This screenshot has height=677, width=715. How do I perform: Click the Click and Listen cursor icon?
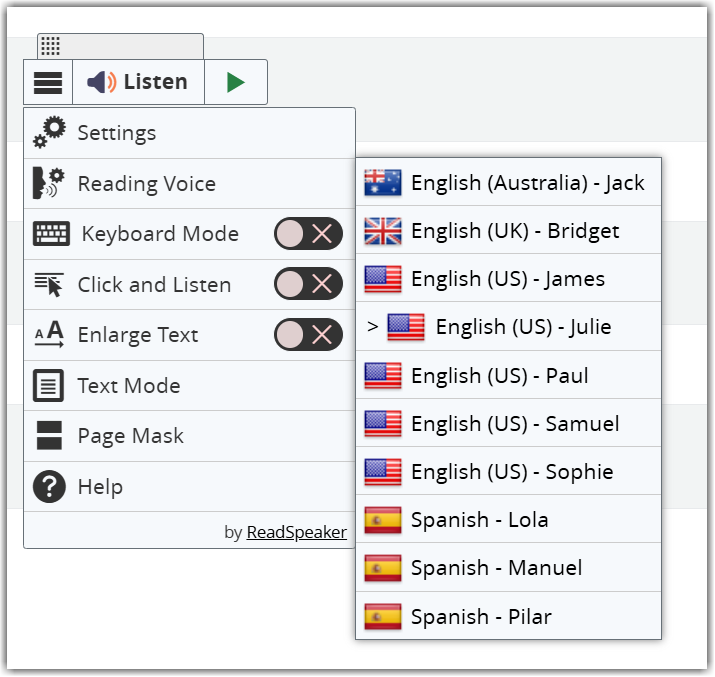49,284
